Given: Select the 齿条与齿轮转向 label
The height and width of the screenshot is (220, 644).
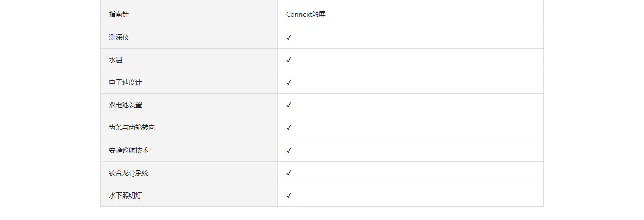Looking at the screenshot, I should point(132,127).
